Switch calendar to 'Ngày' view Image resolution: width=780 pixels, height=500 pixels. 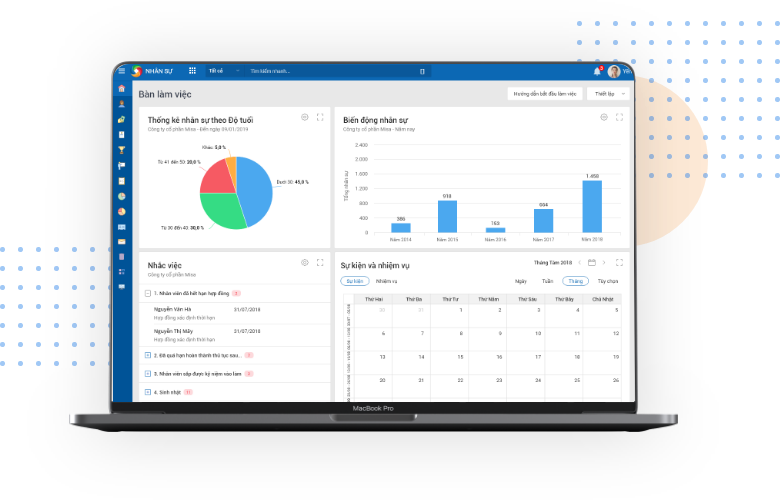click(x=520, y=281)
